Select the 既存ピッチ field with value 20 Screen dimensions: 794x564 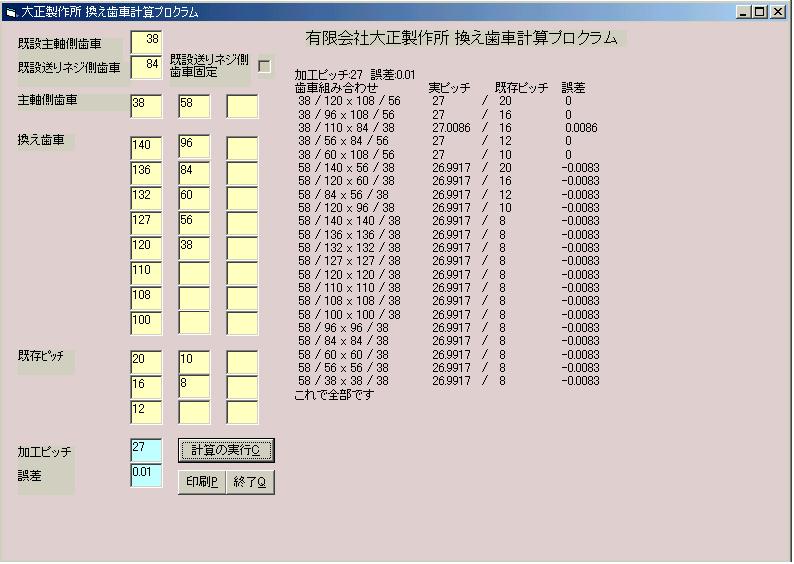146,362
